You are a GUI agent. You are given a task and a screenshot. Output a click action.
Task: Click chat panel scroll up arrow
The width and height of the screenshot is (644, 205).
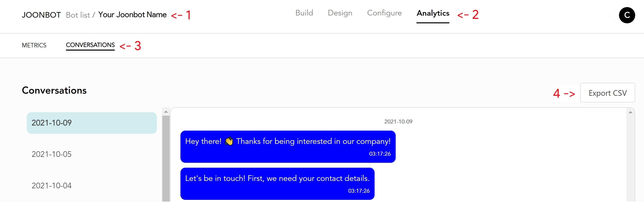pos(630,112)
